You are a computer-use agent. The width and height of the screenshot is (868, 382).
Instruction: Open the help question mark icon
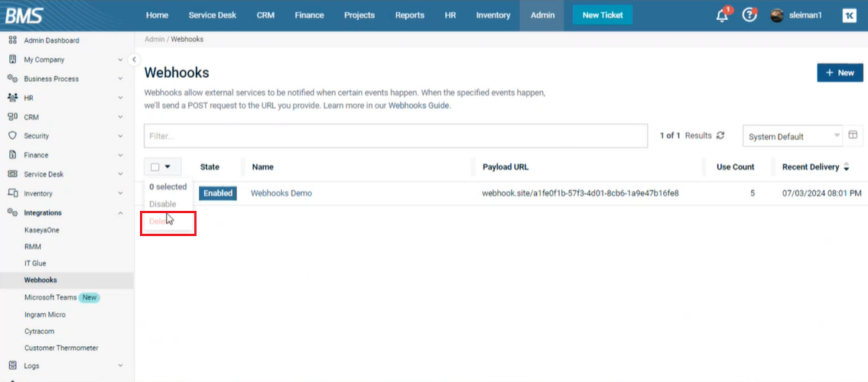749,15
